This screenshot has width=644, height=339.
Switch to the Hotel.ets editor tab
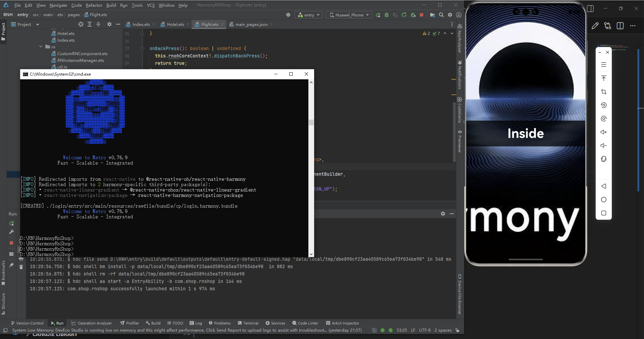coord(175,24)
